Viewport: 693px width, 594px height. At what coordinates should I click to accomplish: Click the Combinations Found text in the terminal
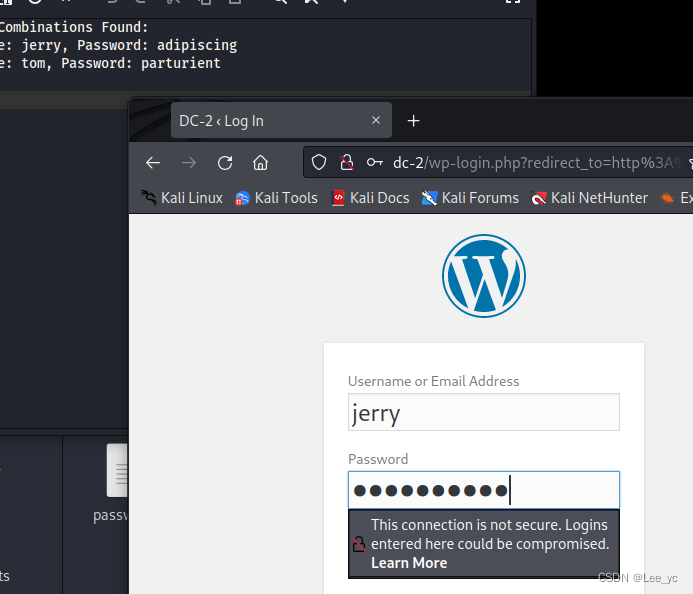click(x=74, y=27)
